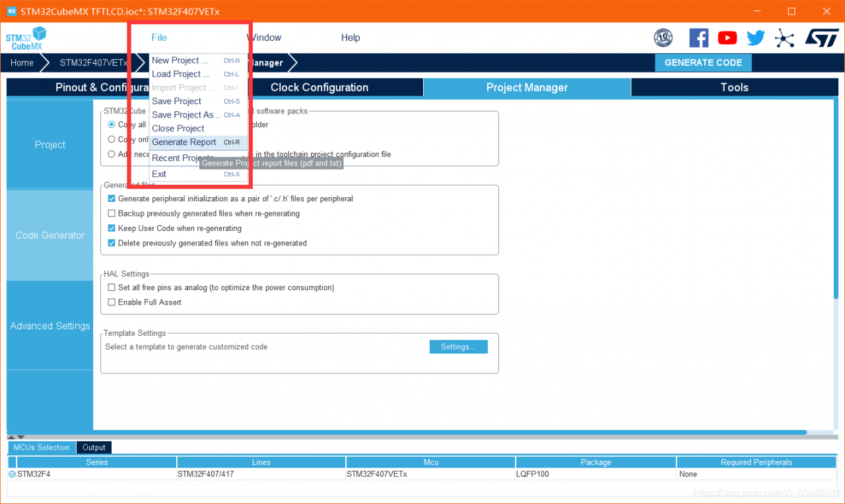The image size is (845, 504).
Task: Click the bottom panel collapse arrows
Action: (16, 437)
